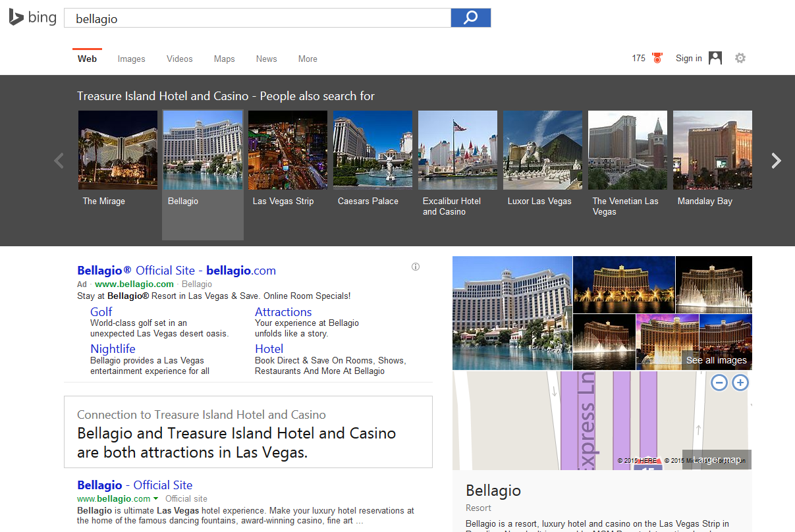Viewport: 795px width, 532px height.
Task: Click the Bing logo
Action: [x=32, y=18]
